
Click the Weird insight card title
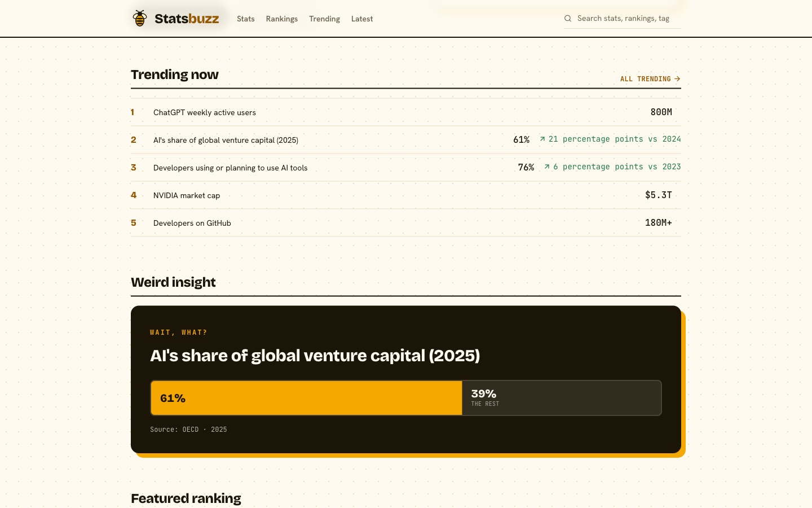coord(315,356)
